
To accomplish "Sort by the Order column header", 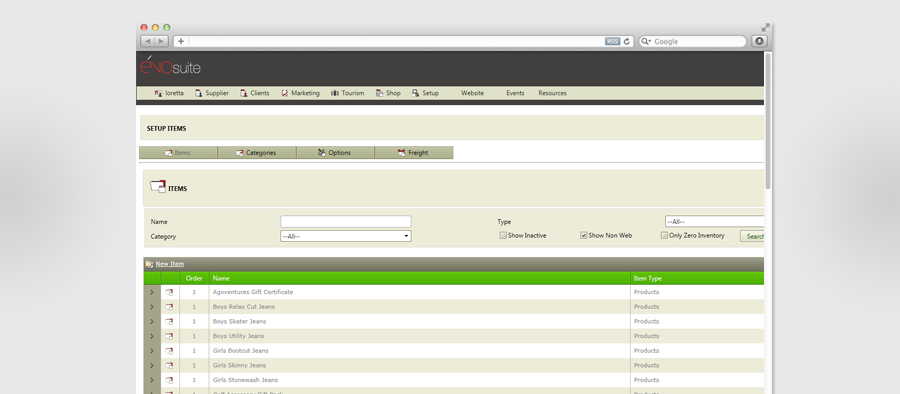I will pos(194,279).
